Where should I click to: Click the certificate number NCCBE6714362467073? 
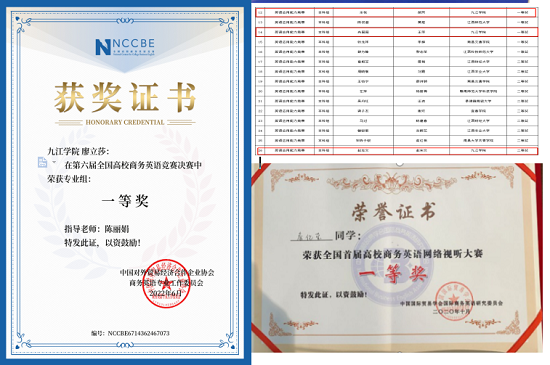point(130,333)
